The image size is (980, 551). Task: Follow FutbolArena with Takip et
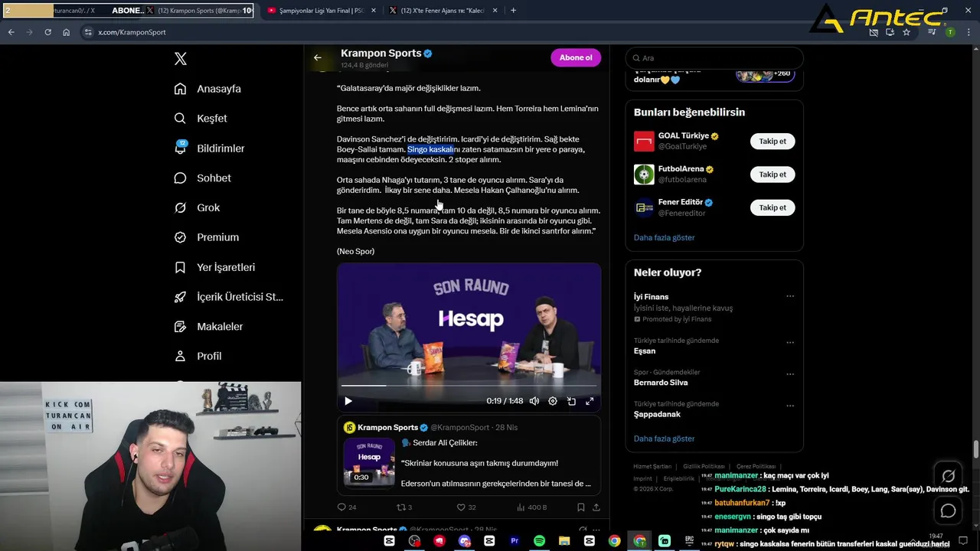click(x=773, y=174)
